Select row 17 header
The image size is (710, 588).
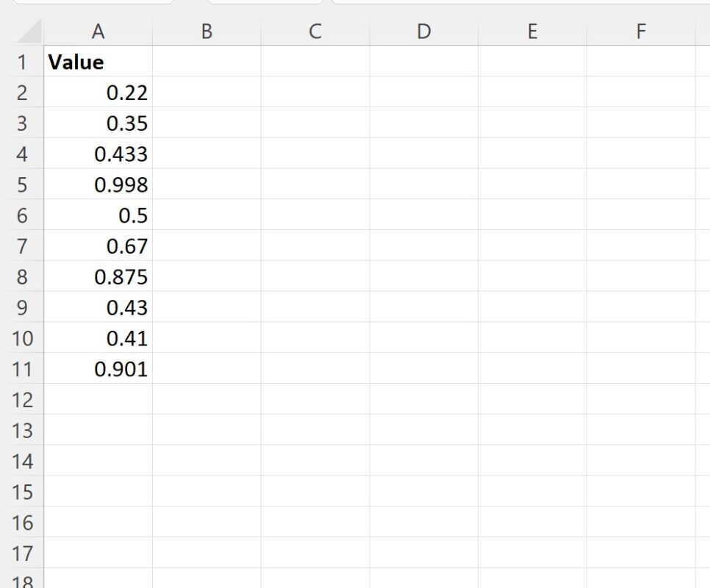click(x=22, y=553)
